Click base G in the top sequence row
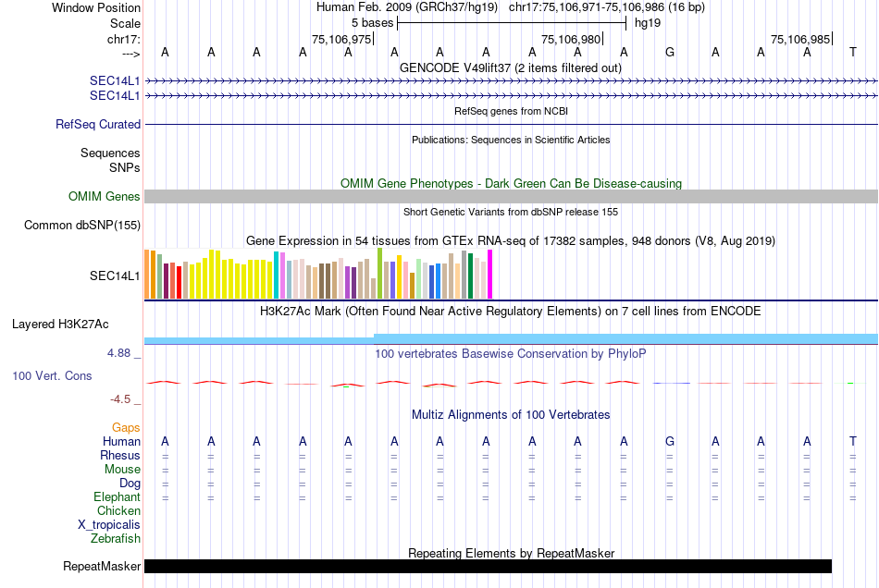 click(669, 52)
